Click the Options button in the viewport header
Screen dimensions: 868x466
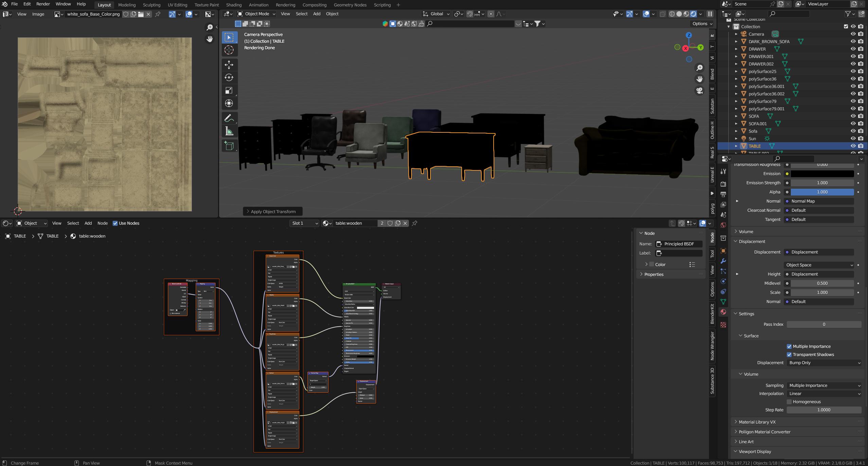tap(702, 23)
